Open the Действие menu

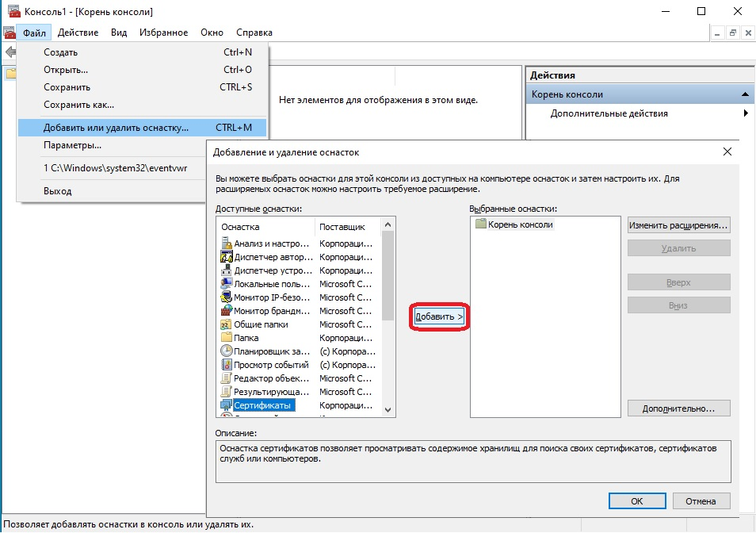[78, 33]
